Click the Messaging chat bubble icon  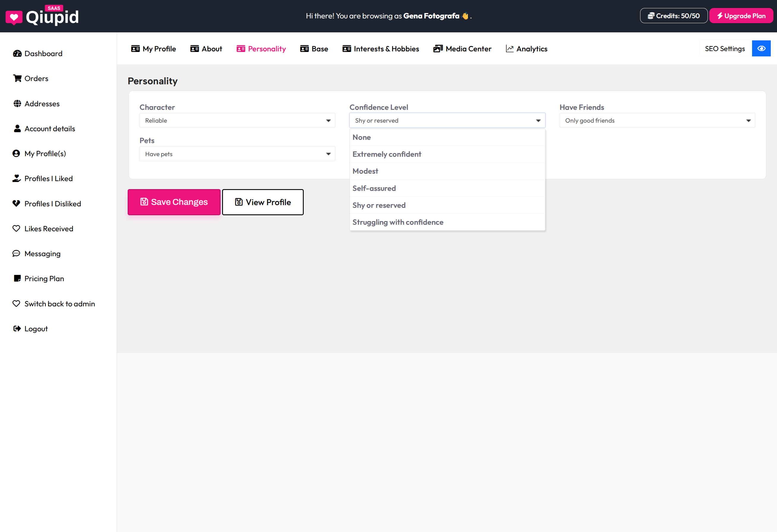[x=16, y=254]
